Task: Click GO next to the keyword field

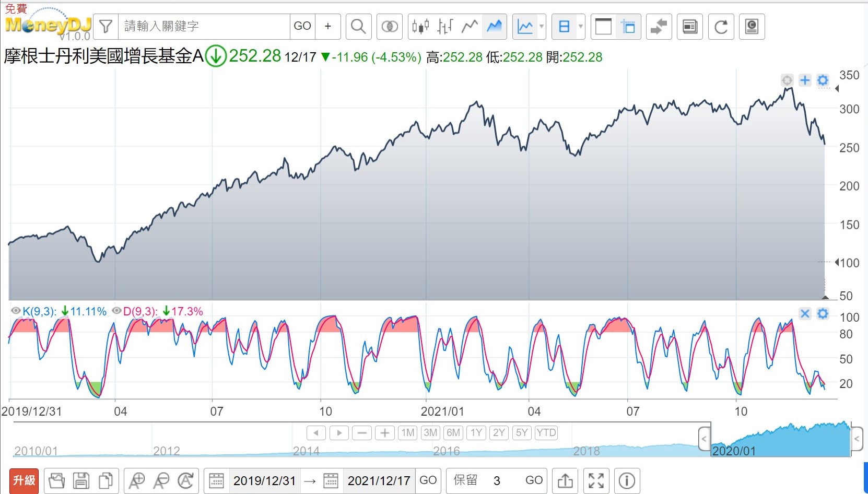Action: 302,26
